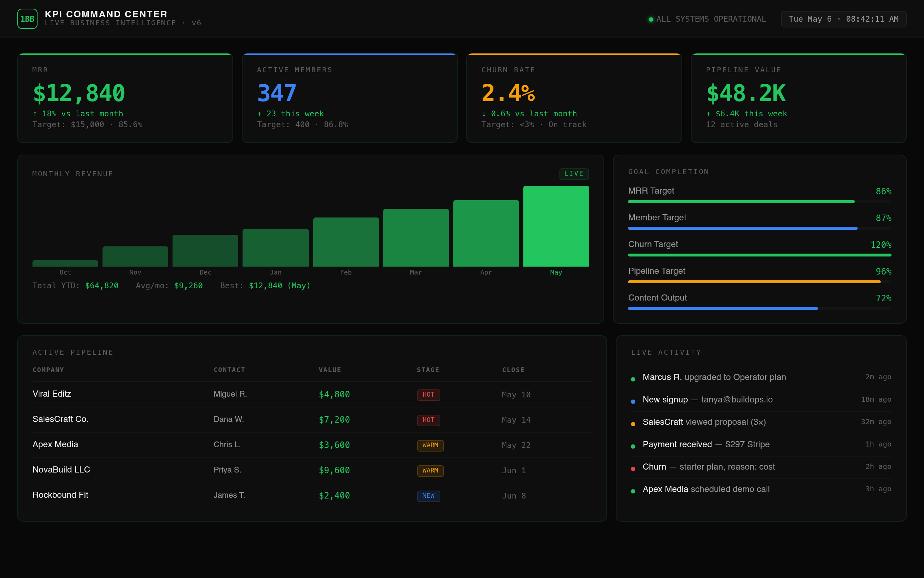The height and width of the screenshot is (578, 924).
Task: Click green dot beside Apex Media demo call
Action: pos(633,491)
